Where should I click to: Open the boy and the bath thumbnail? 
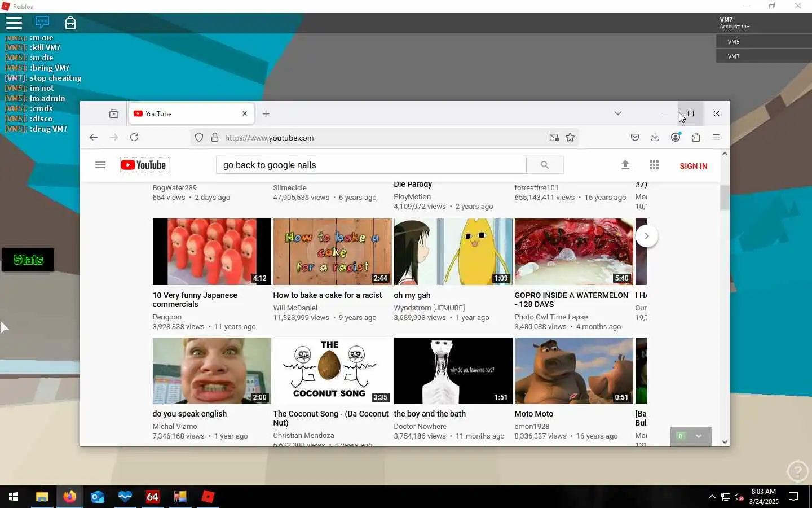pos(453,371)
